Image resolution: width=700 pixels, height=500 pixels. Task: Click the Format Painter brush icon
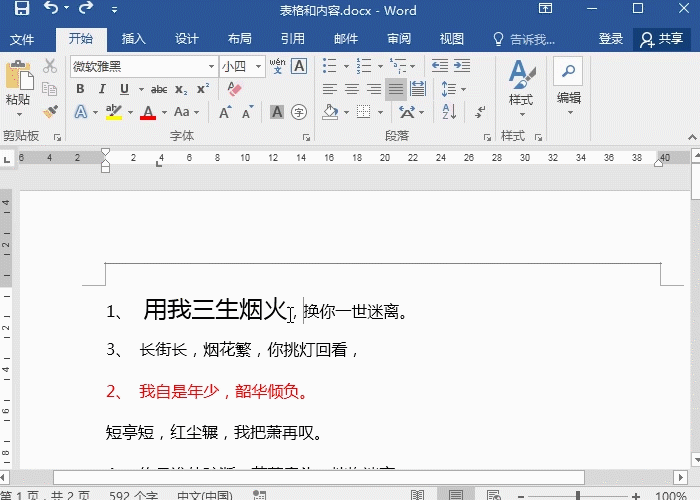[x=49, y=112]
